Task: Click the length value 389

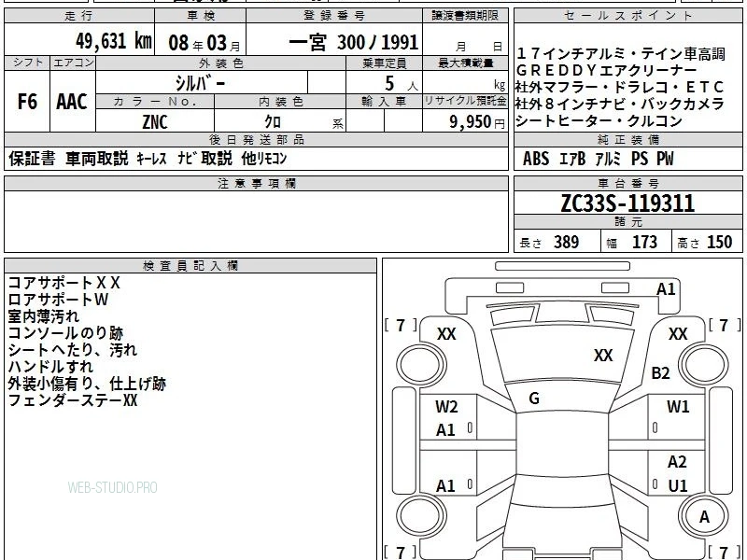Action: (567, 242)
